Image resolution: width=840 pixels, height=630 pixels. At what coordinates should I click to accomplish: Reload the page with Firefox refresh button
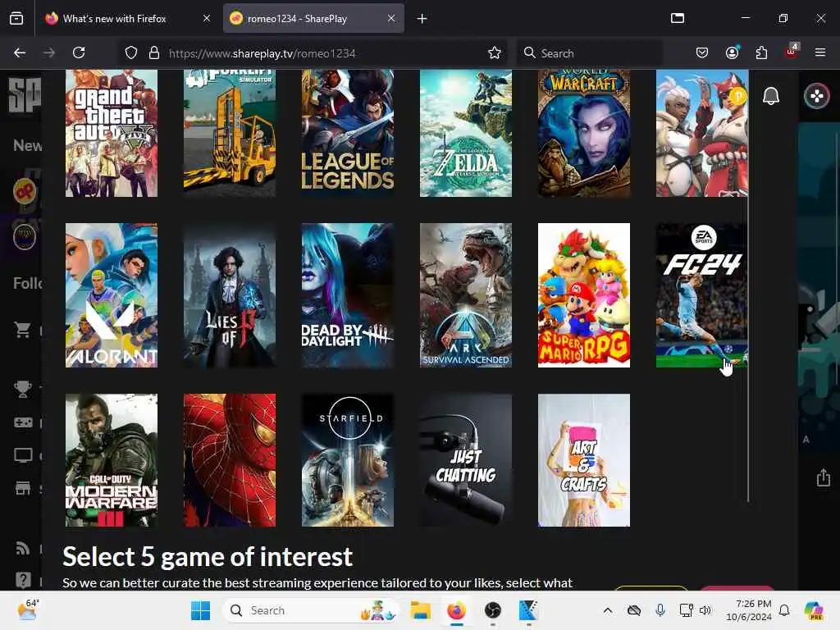coord(79,52)
